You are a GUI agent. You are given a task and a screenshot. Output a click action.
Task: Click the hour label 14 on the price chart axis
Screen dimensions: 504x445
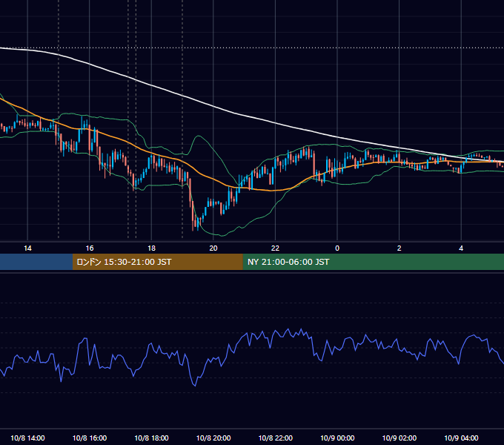tap(27, 248)
